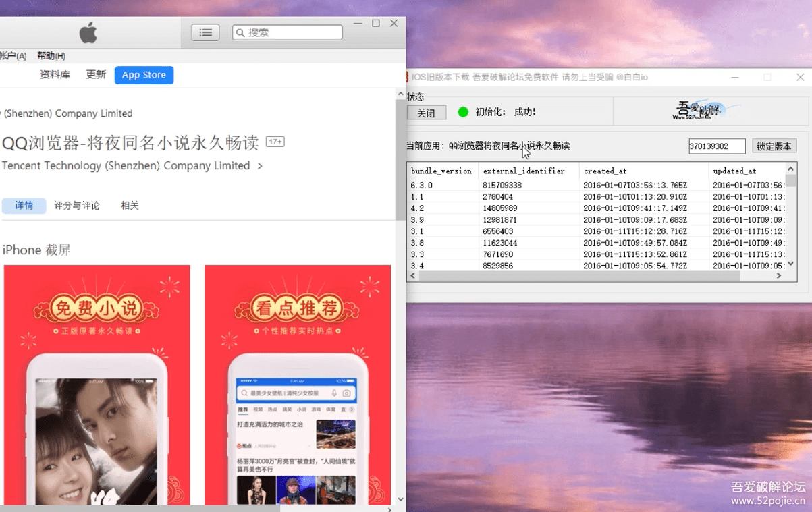Click the version table horizontal scrollbar thumb
The height and width of the screenshot is (512, 812).
click(579, 276)
